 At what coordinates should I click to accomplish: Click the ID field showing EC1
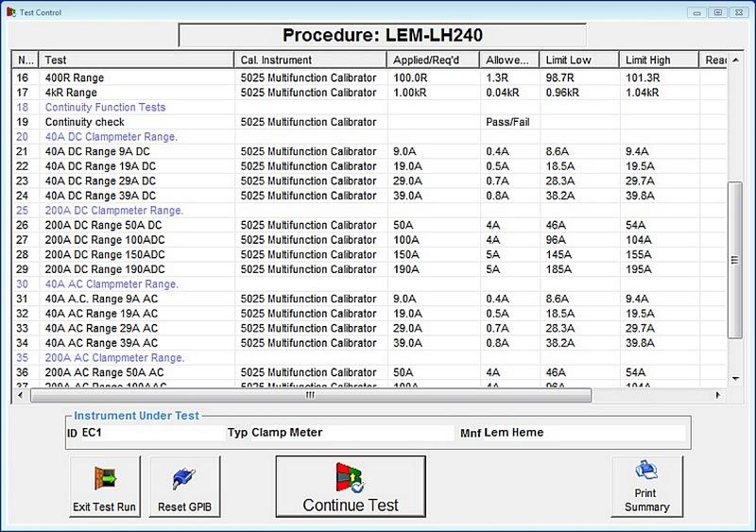pos(152,433)
